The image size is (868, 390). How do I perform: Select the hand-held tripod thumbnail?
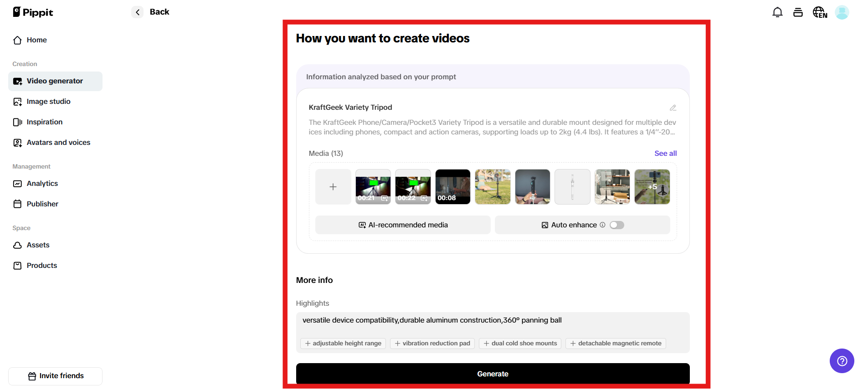tap(533, 187)
